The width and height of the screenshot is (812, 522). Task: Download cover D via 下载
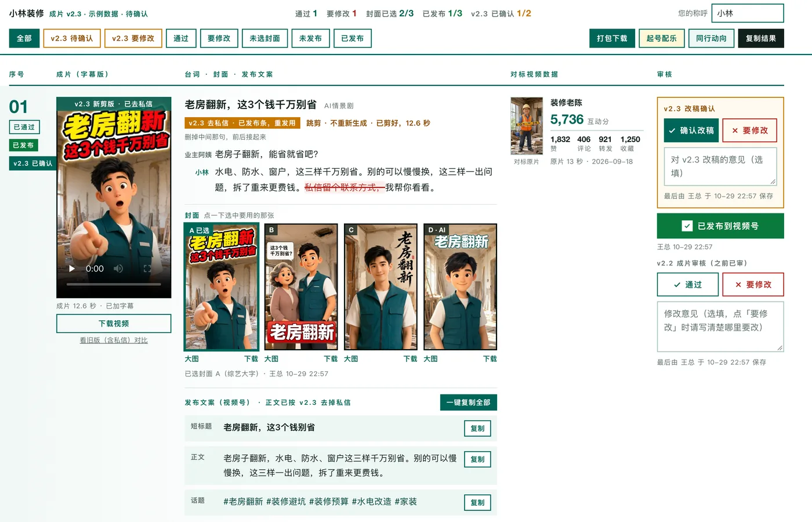(490, 359)
